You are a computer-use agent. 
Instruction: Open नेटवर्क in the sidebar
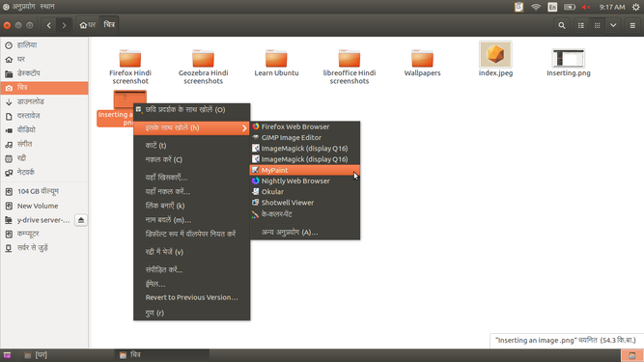pos(44,173)
